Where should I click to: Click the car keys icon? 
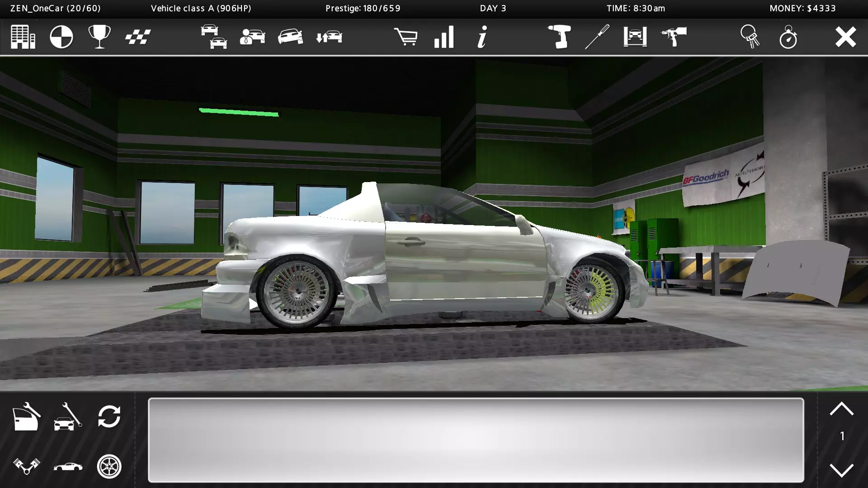point(750,37)
